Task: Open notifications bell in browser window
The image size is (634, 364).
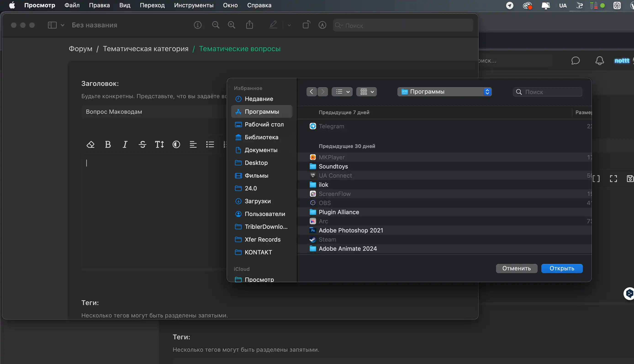Action: point(600,61)
